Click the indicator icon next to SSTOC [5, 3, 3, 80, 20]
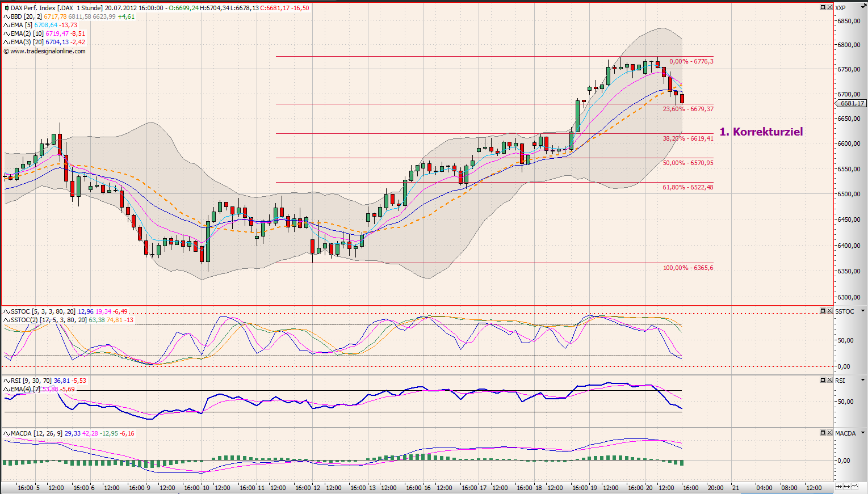 [x=6, y=311]
